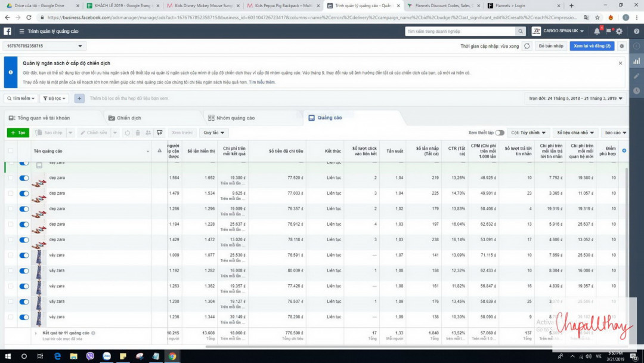Open Microsoft Edge from the taskbar
This screenshot has height=363, width=644.
click(x=57, y=356)
